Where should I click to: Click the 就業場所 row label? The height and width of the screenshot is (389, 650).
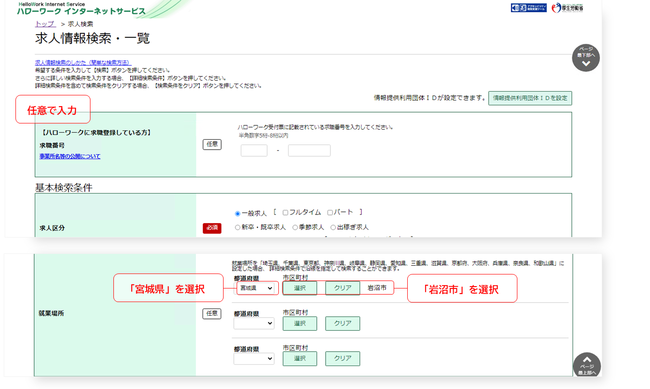pyautogui.click(x=51, y=313)
